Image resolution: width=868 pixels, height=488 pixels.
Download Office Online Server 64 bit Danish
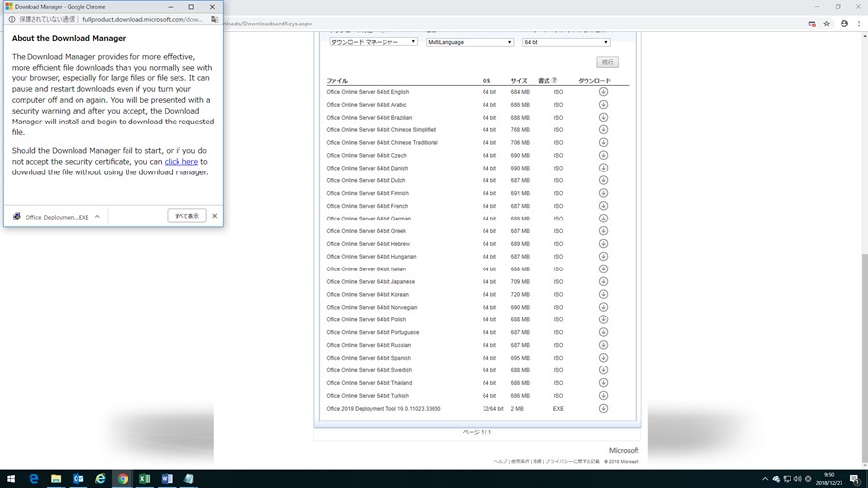pyautogui.click(x=603, y=168)
